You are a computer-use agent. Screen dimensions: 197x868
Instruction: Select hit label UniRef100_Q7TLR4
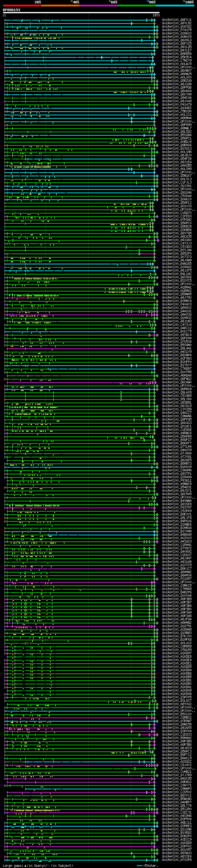coord(177,446)
